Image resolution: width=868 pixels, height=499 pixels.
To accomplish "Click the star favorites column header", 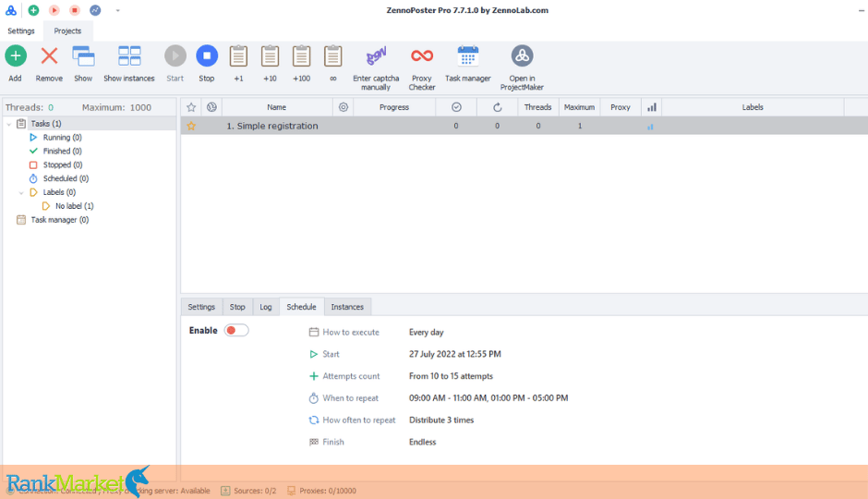I will [191, 107].
